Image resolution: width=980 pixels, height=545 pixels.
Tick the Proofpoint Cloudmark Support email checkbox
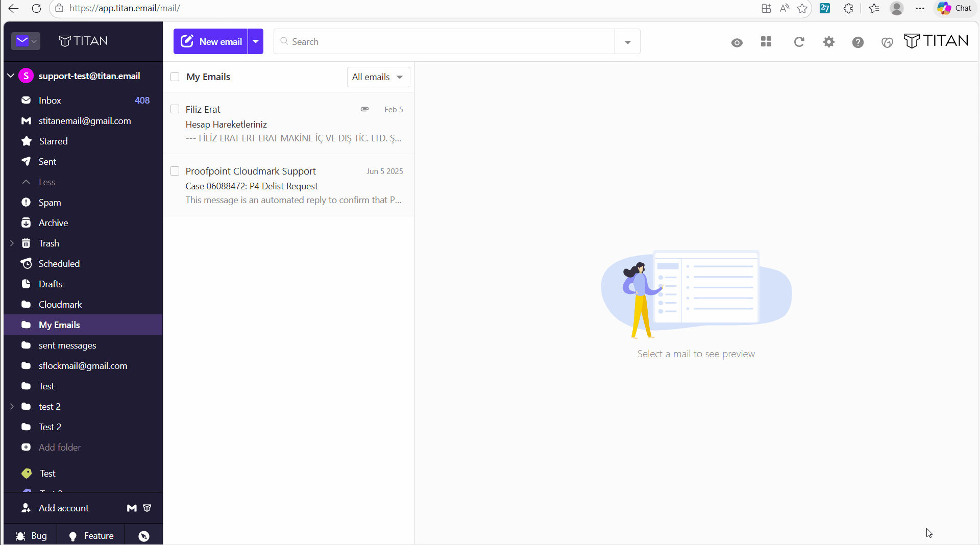[x=175, y=171]
